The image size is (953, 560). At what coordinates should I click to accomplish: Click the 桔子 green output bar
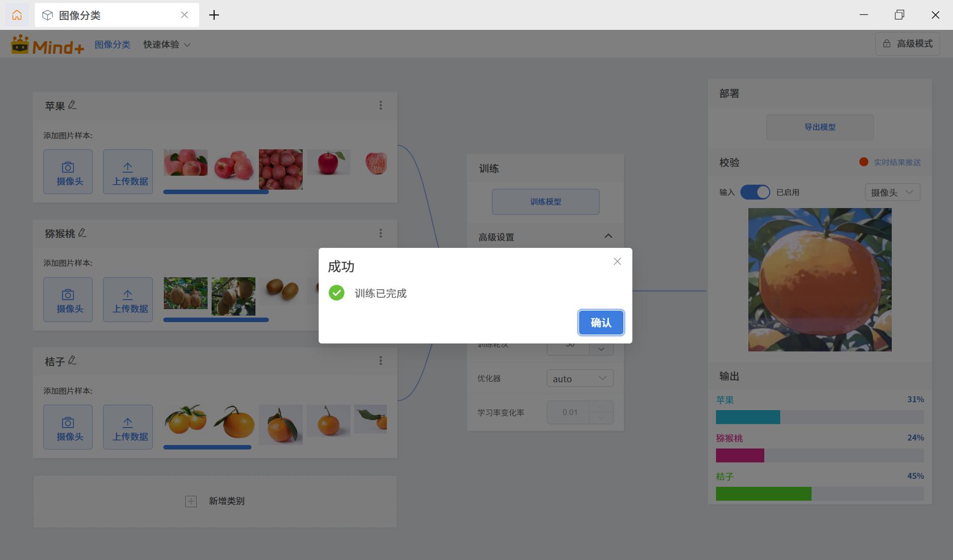click(x=763, y=494)
